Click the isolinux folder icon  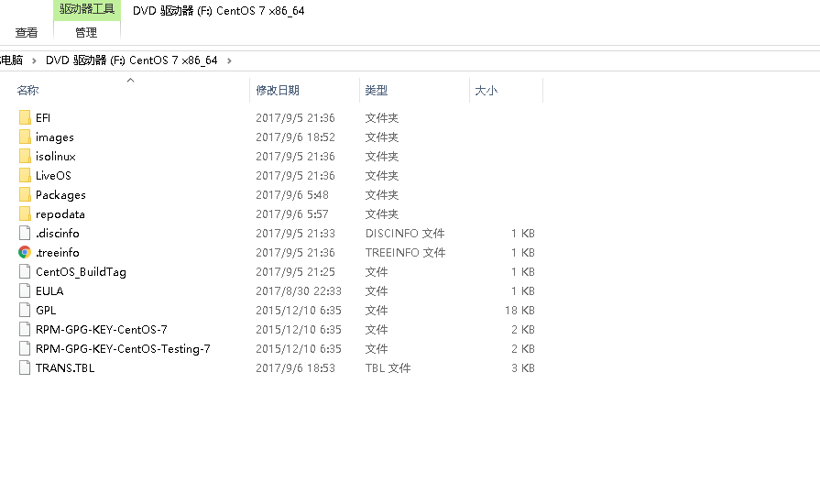(x=25, y=157)
